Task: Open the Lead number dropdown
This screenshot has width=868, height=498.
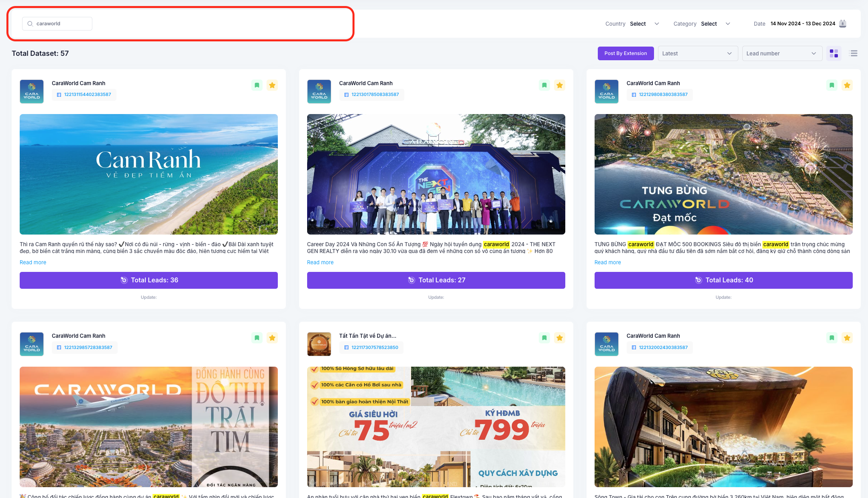Action: click(781, 53)
